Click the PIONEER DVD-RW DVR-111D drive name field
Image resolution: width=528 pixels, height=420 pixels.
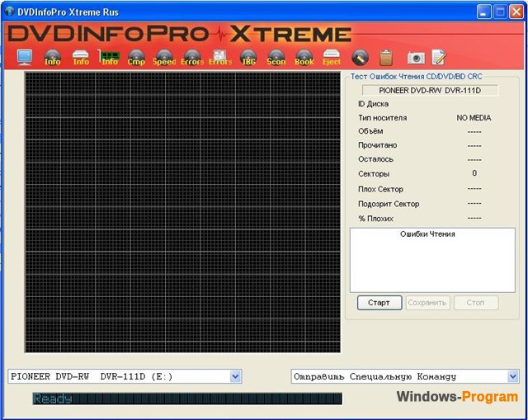[430, 90]
